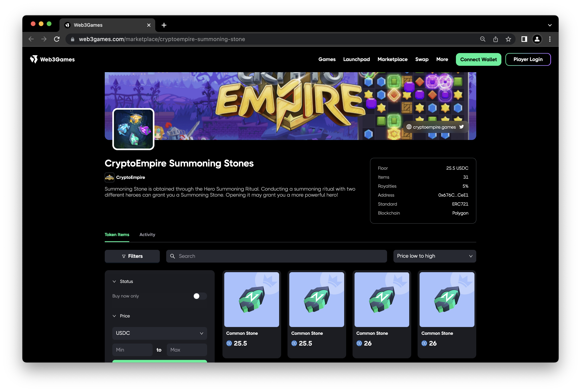The height and width of the screenshot is (392, 581).
Task: Open a new browser tab
Action: [x=164, y=25]
